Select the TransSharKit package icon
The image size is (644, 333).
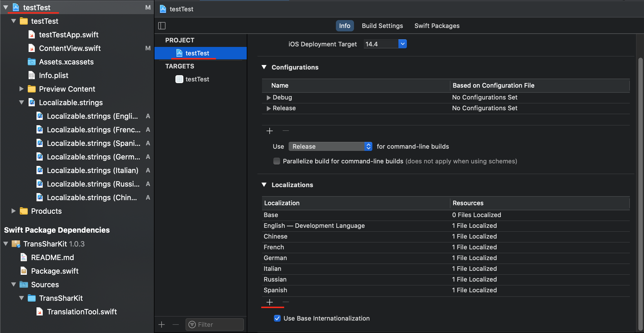point(16,244)
